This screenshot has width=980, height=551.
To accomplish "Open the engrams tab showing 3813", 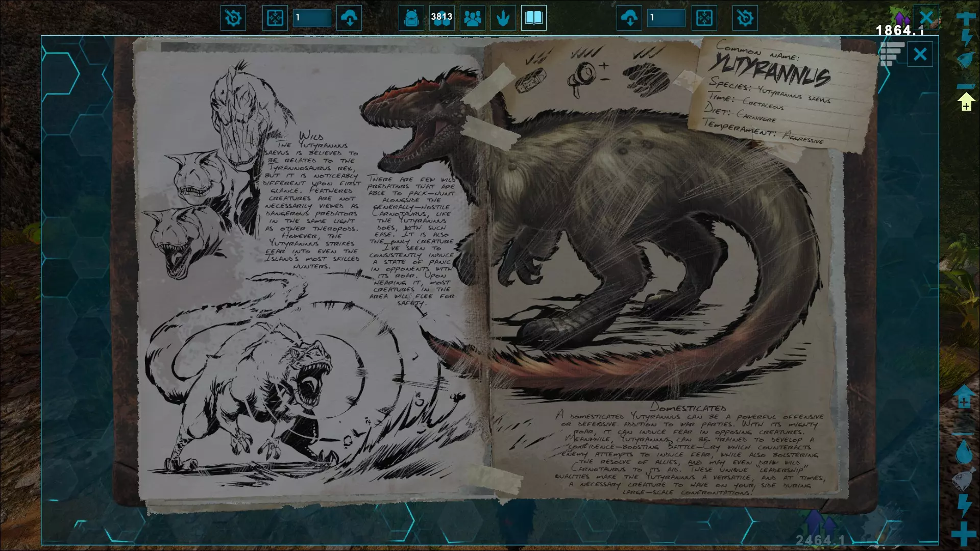I will click(x=442, y=18).
